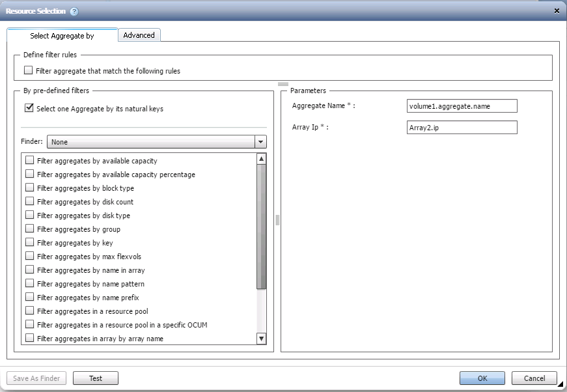Open the help question mark icon
Viewport: 567px width, 392px height.
pos(74,12)
